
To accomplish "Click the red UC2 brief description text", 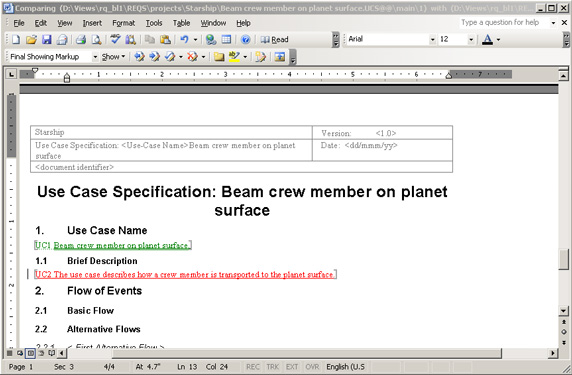I will [185, 274].
